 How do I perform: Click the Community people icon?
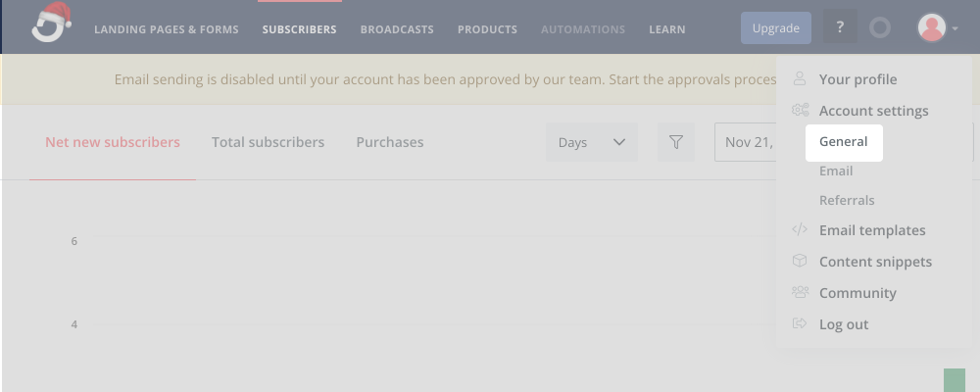point(800,293)
